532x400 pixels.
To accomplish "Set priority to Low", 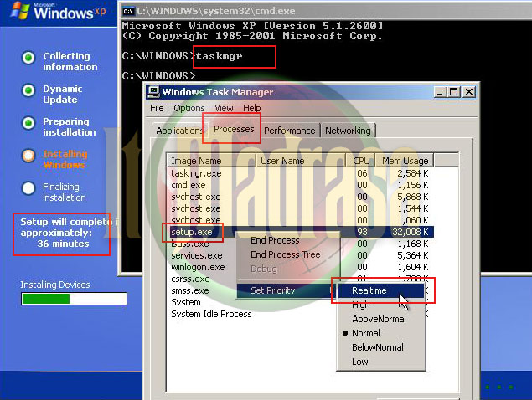I will tap(380, 362).
